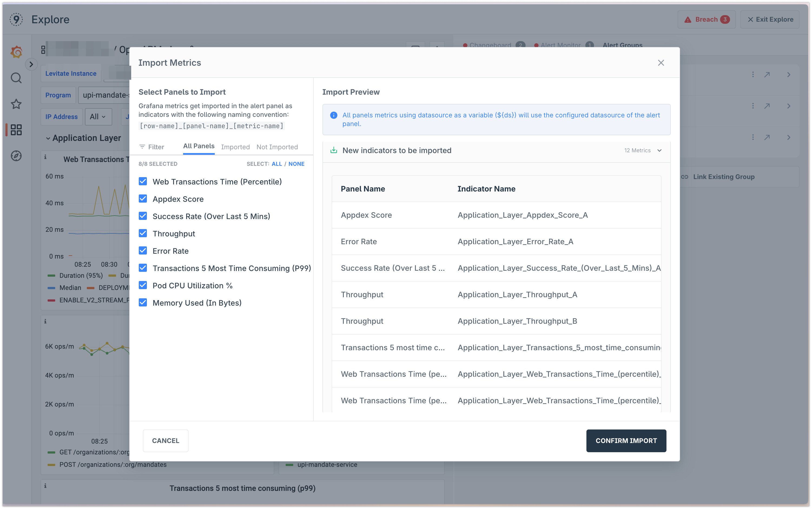Switch to the Not Imported tab
Image resolution: width=812 pixels, height=509 pixels.
277,147
